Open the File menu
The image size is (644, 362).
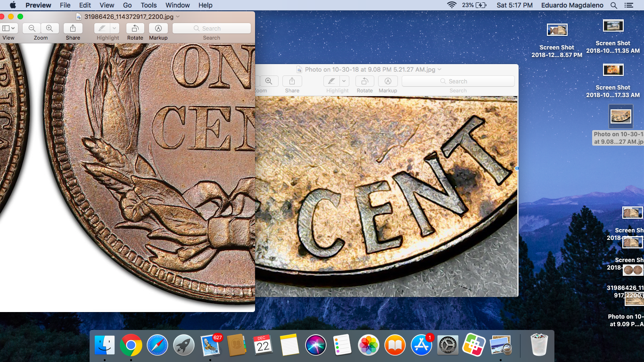click(x=65, y=5)
